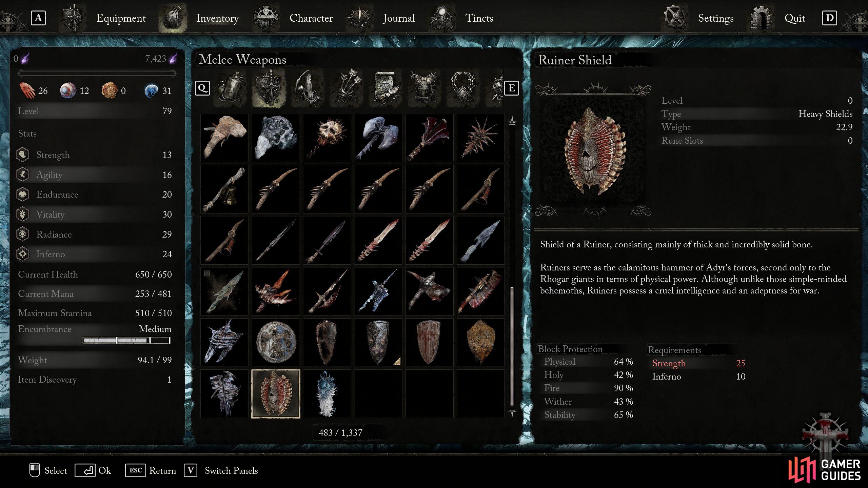Click the E next category button
This screenshot has width=868, height=488.
pos(512,88)
